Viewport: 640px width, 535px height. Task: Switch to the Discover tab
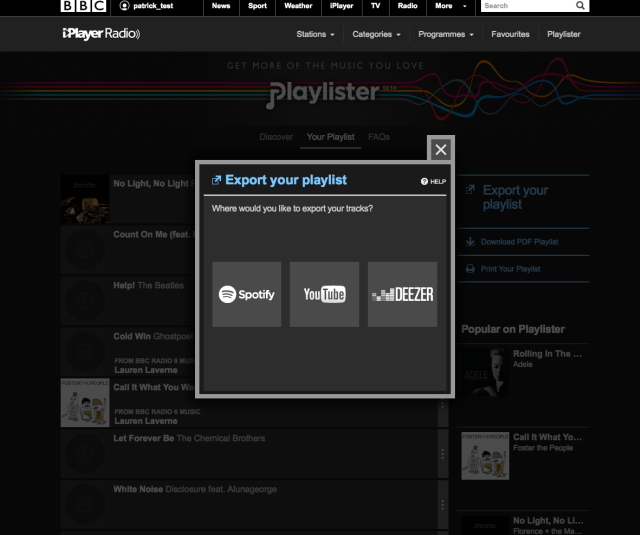276,137
